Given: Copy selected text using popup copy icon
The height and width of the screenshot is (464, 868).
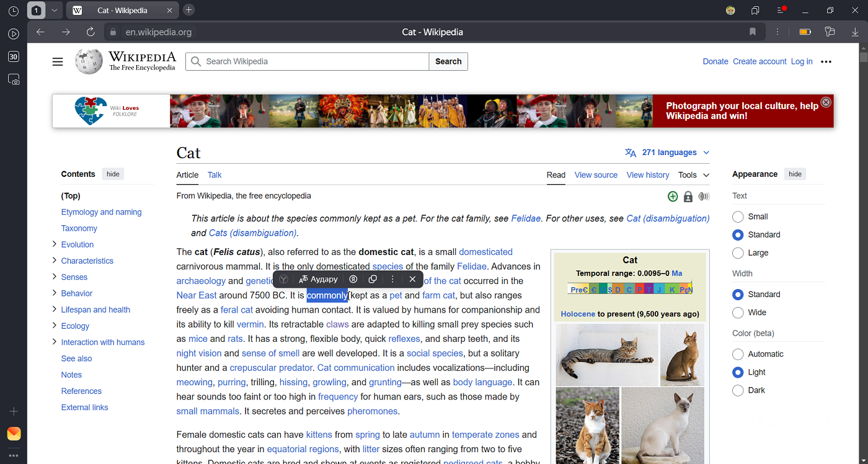Looking at the screenshot, I should pos(373,279).
